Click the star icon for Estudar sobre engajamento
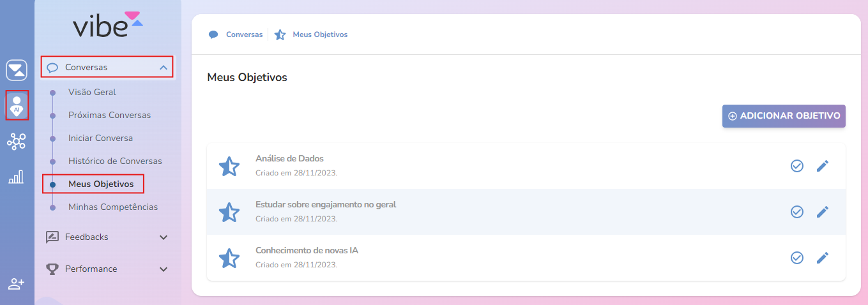The width and height of the screenshot is (868, 305). pos(229,212)
